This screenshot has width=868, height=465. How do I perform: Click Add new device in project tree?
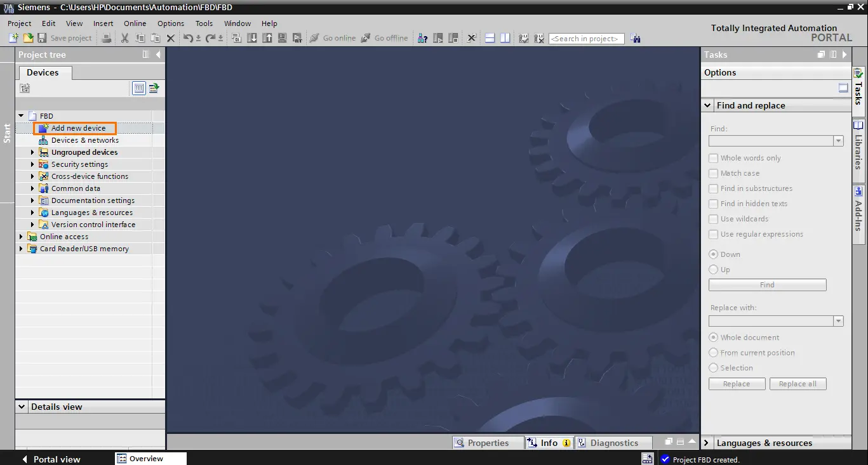click(78, 128)
